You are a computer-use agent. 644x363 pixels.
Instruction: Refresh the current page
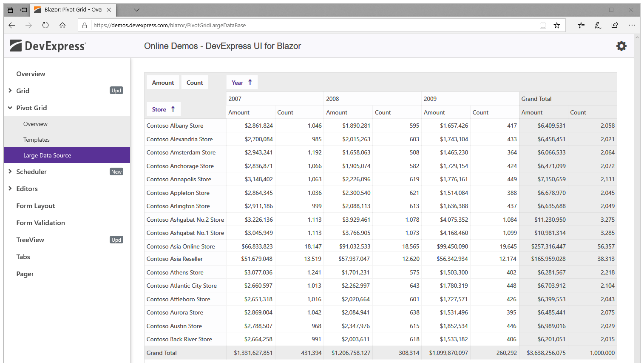pyautogui.click(x=45, y=25)
